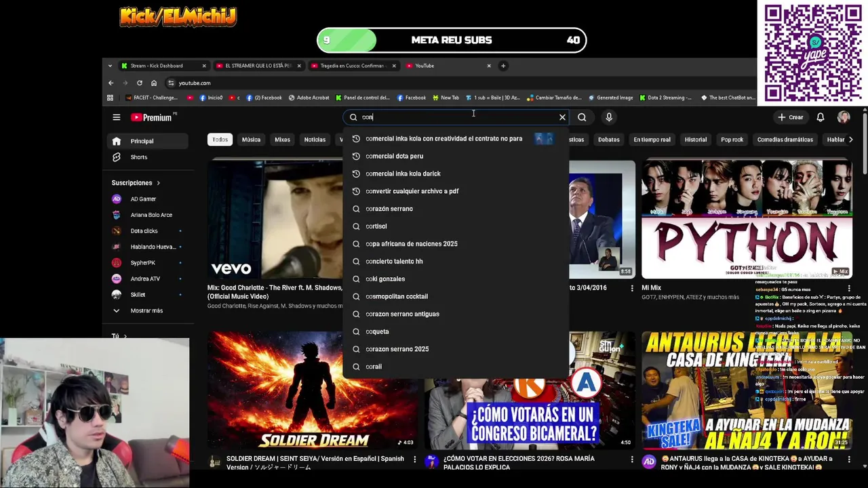
Task: Open the apps grid in bookmarks bar
Action: (x=110, y=98)
